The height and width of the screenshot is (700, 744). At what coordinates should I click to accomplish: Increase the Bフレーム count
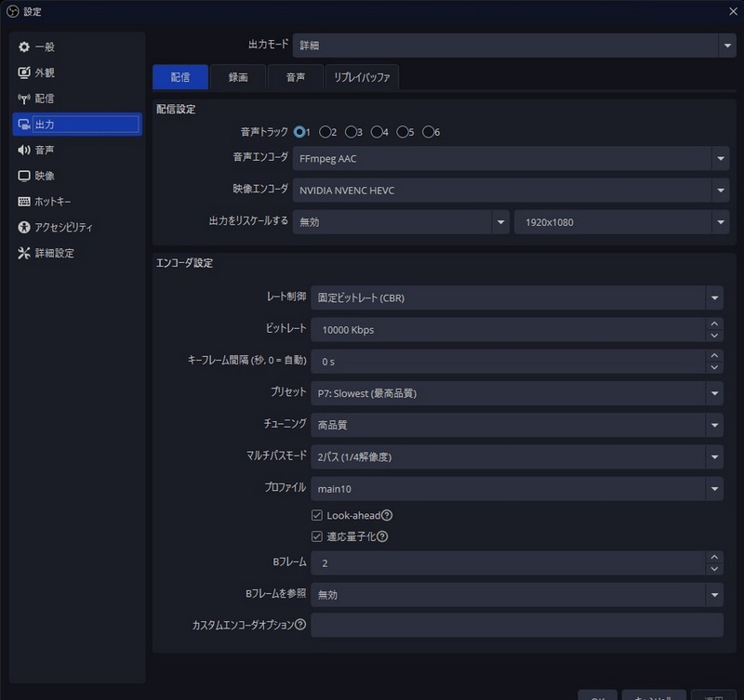click(714, 557)
